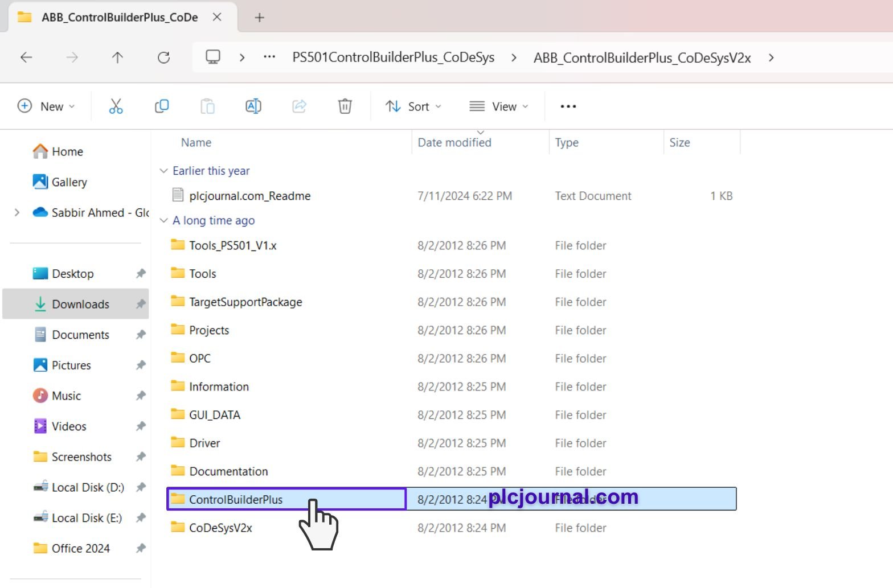Viewport: 893px width, 588px height.
Task: Unpin Music using its pin icon
Action: tap(141, 396)
